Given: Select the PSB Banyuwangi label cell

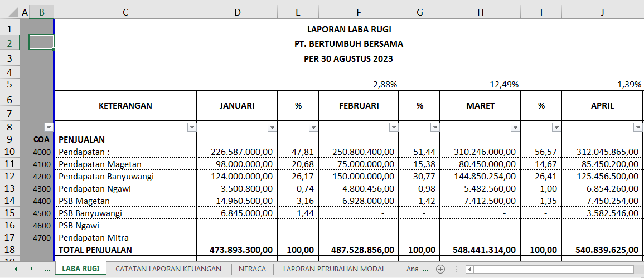Looking at the screenshot, I should [x=125, y=213].
